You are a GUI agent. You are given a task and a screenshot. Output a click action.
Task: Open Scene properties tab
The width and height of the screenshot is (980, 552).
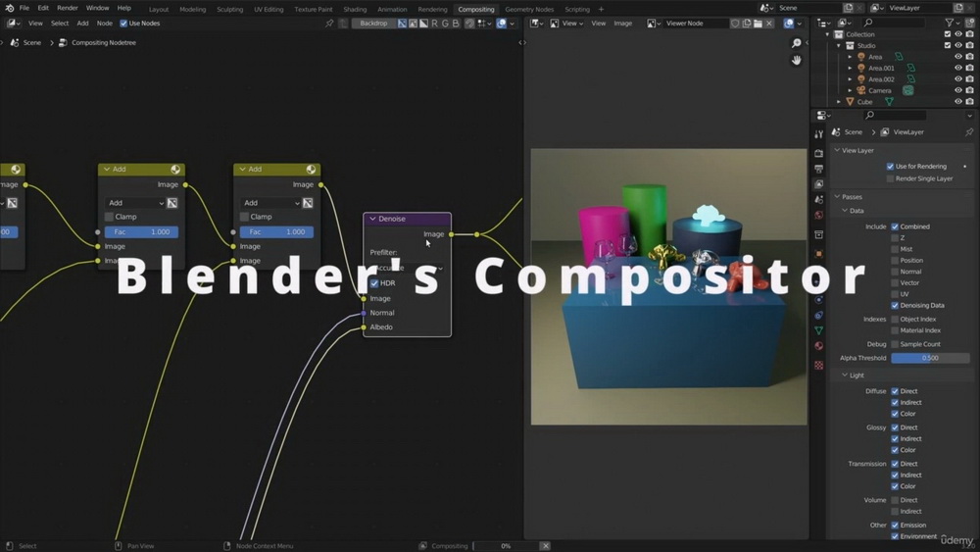[818, 199]
